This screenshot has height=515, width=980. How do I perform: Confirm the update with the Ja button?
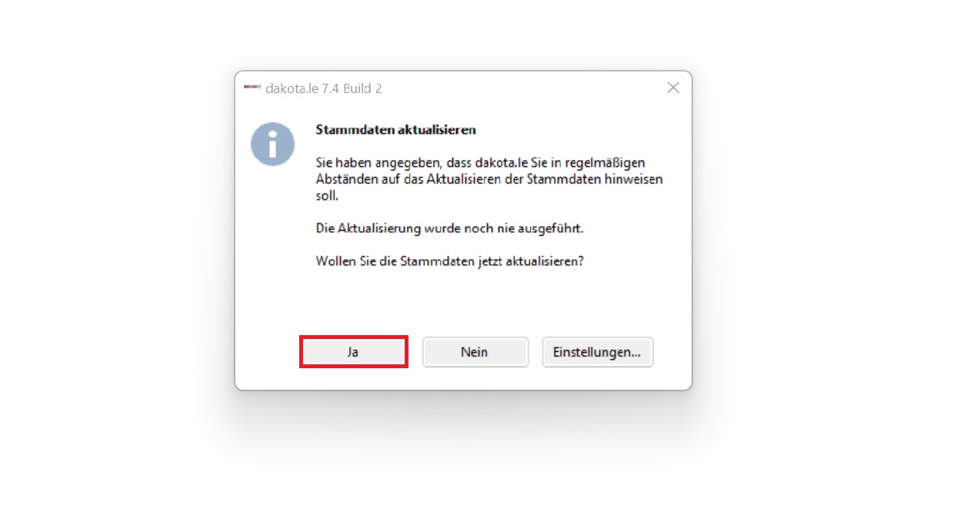pos(353,352)
